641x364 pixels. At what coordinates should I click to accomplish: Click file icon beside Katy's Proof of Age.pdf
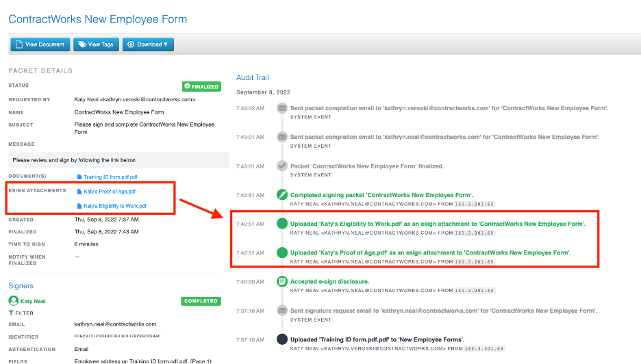click(x=79, y=192)
